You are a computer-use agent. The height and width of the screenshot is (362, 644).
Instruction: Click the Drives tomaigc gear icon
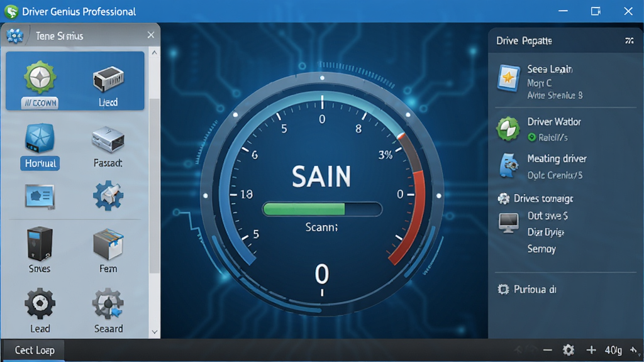[504, 199]
